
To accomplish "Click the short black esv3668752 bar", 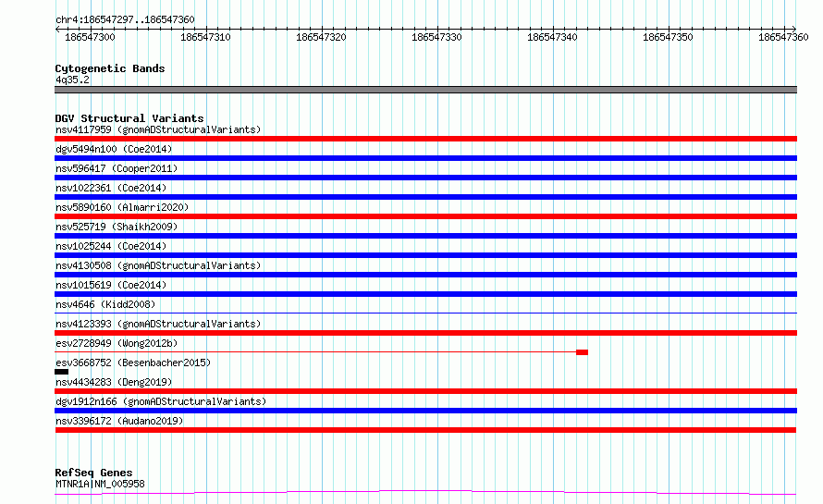I will 61,372.
